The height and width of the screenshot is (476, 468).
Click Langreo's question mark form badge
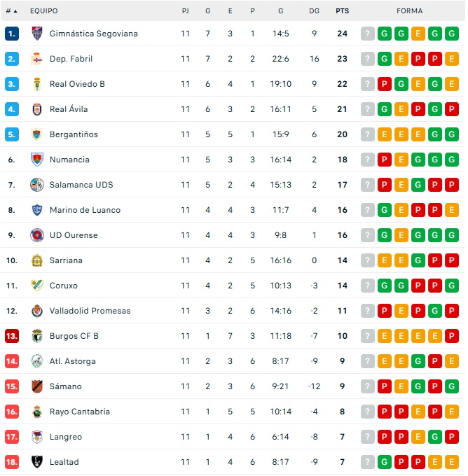[368, 437]
